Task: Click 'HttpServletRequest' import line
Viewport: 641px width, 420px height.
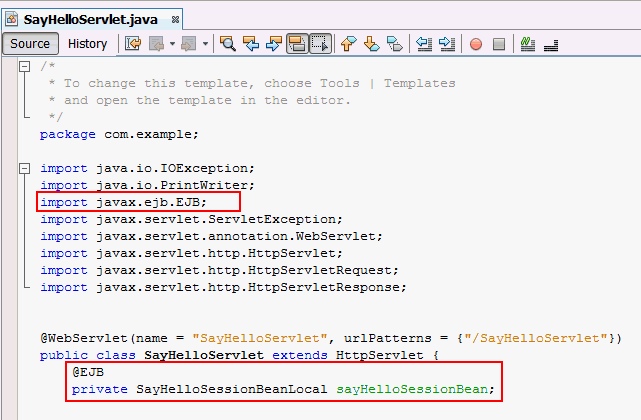Action: click(x=219, y=270)
